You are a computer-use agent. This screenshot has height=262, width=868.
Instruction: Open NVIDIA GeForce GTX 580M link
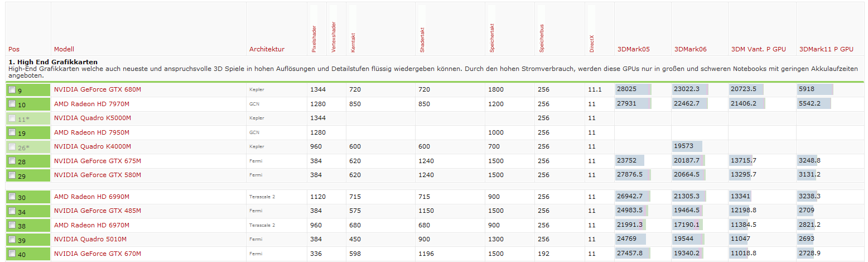97,175
